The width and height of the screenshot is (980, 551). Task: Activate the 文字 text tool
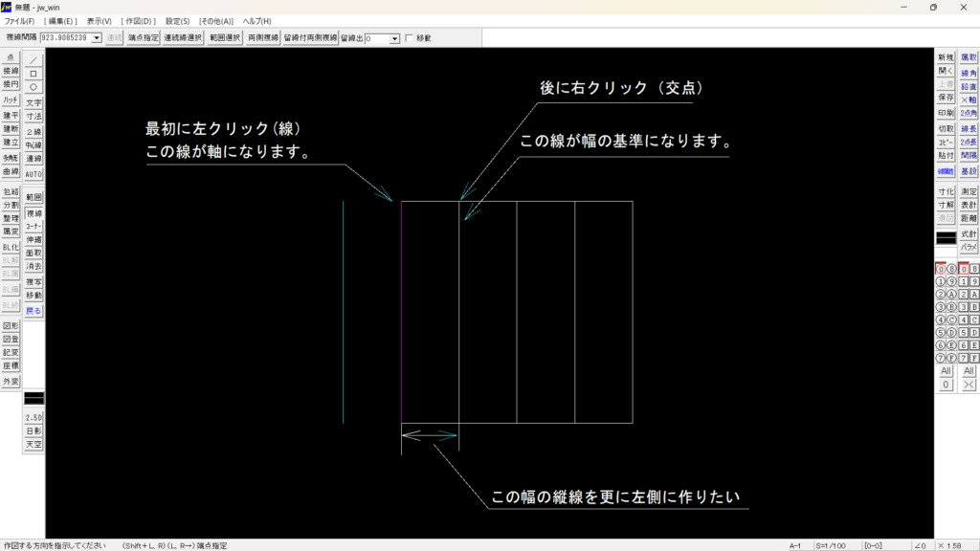(33, 102)
